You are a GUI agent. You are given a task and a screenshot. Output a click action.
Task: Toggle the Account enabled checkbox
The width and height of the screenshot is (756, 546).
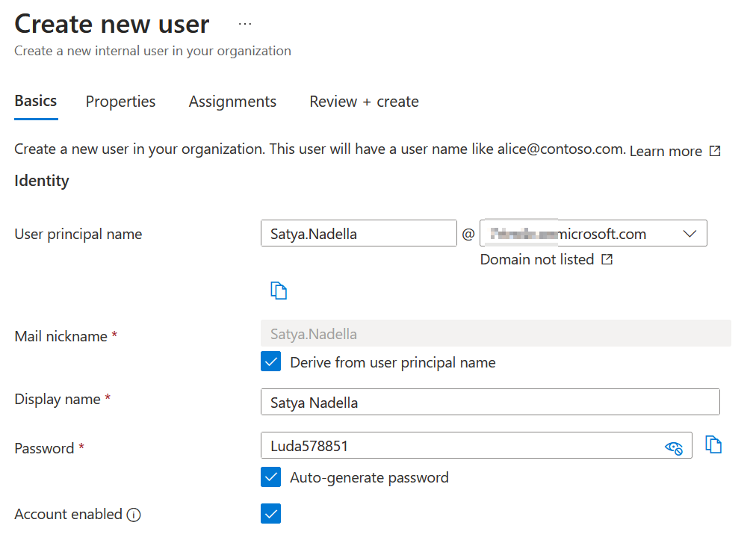click(x=271, y=514)
